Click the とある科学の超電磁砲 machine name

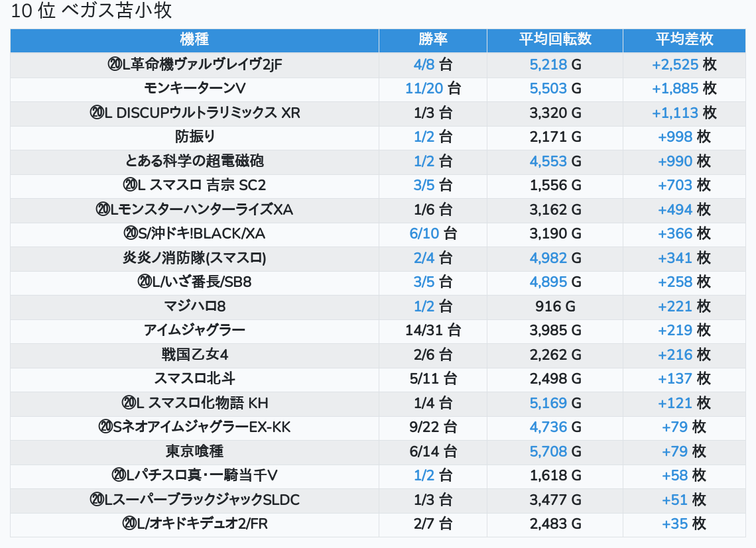194,161
